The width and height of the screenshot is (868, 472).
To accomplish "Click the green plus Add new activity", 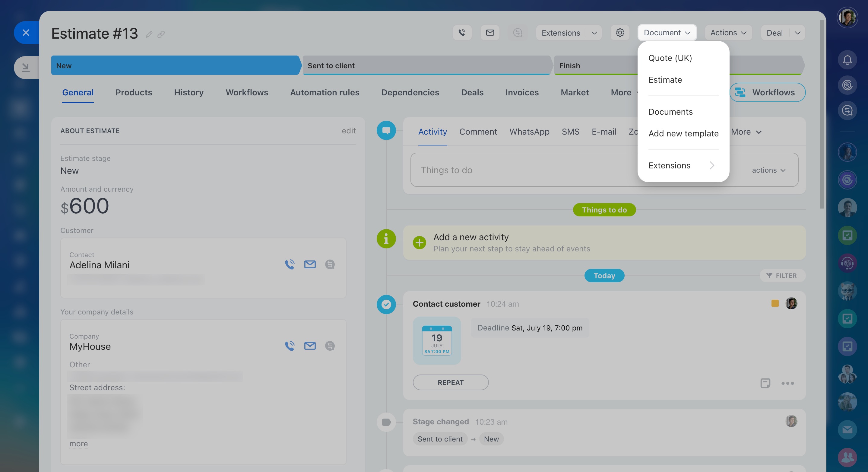I will pyautogui.click(x=420, y=243).
